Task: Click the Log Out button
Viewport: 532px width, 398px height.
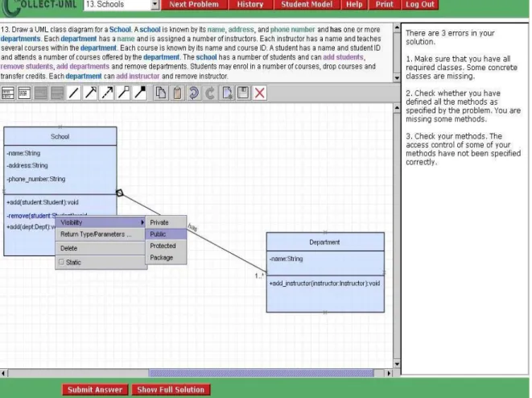Action: click(420, 4)
